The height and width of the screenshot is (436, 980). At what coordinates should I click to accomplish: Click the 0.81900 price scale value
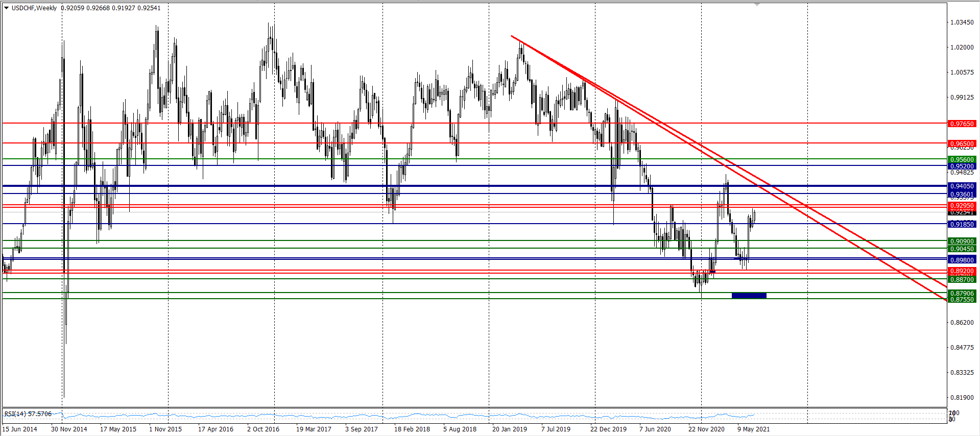coord(962,397)
